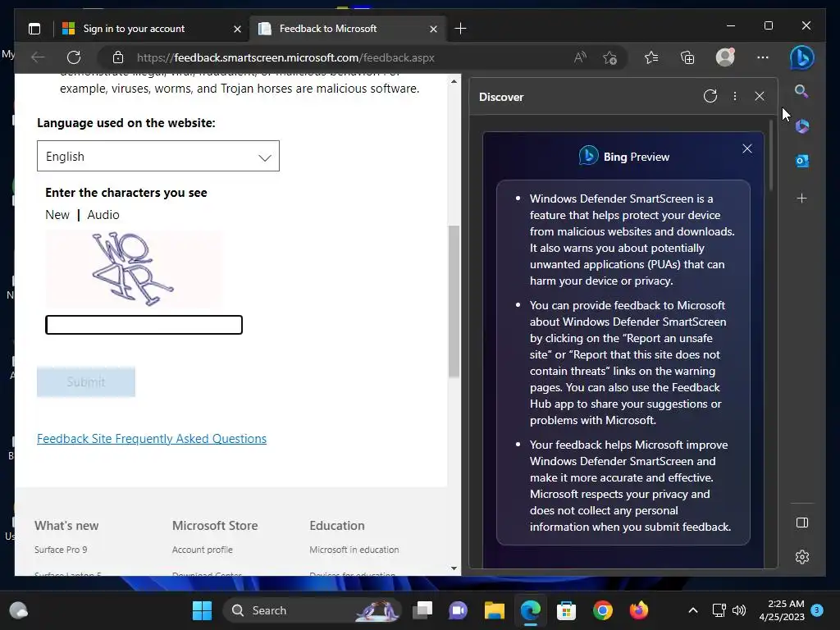
Task: Toggle the Bing Discover button
Action: (x=802, y=57)
